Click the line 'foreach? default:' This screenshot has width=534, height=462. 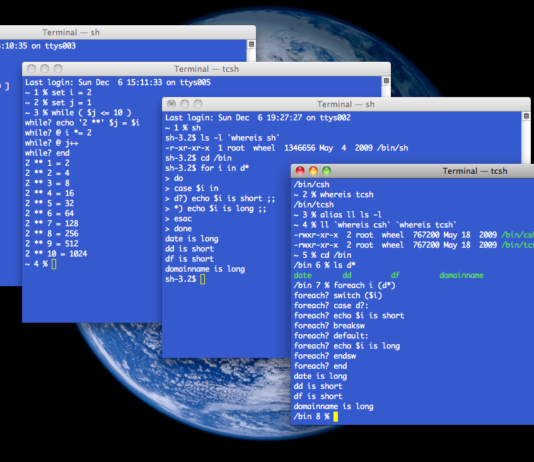coord(331,336)
